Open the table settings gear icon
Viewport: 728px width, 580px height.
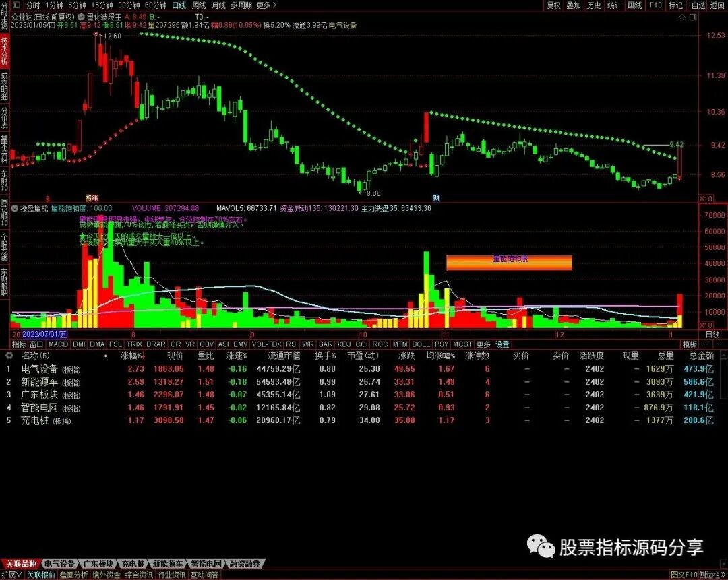[9, 356]
